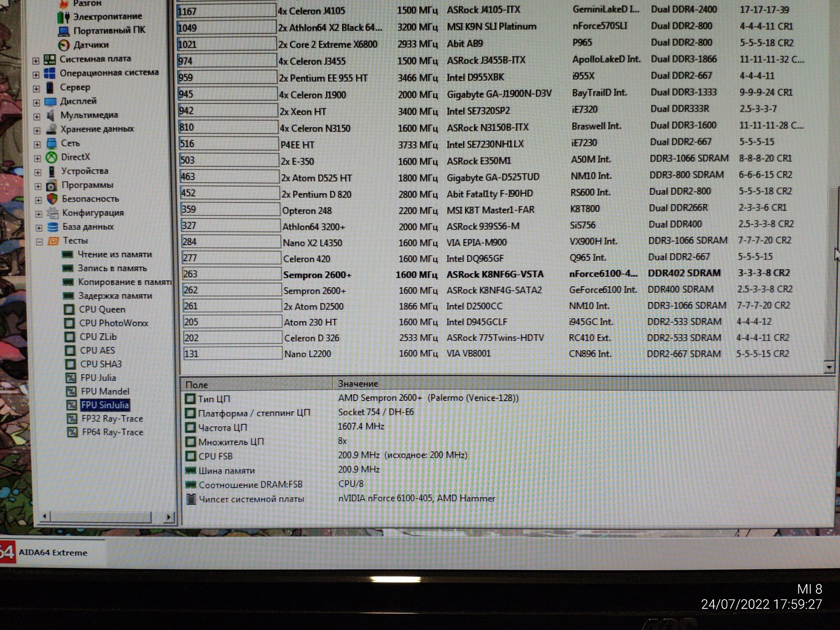The height and width of the screenshot is (630, 840).
Task: Click the results list scroll-down arrow
Action: [829, 367]
